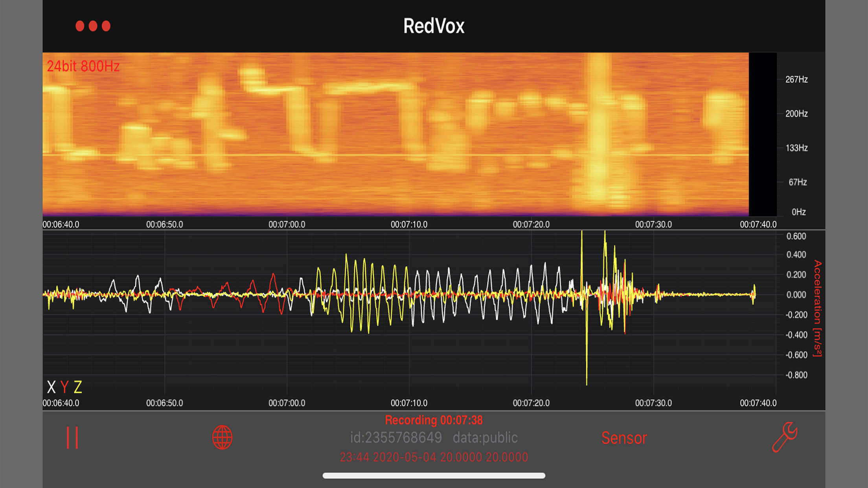Click the 67Hz frequency axis label
The height and width of the screenshot is (488, 868).
798,182
